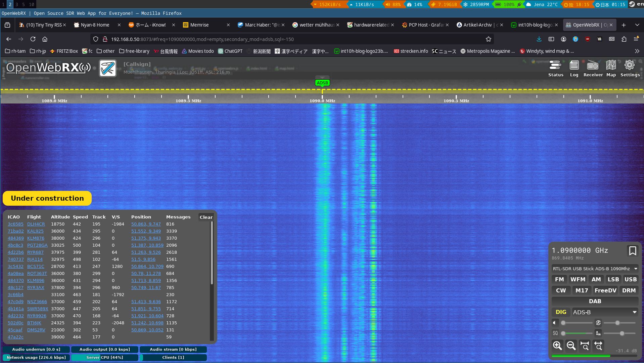The height and width of the screenshot is (363, 644).
Task: Open the rh-jp bookmarks folder
Action: point(38,51)
